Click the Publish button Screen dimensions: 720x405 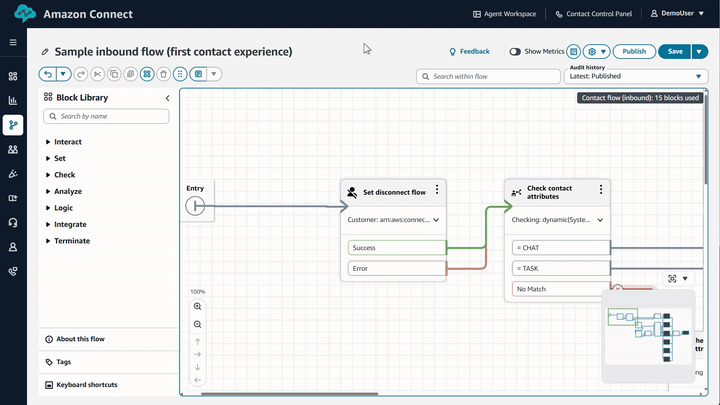coord(634,51)
